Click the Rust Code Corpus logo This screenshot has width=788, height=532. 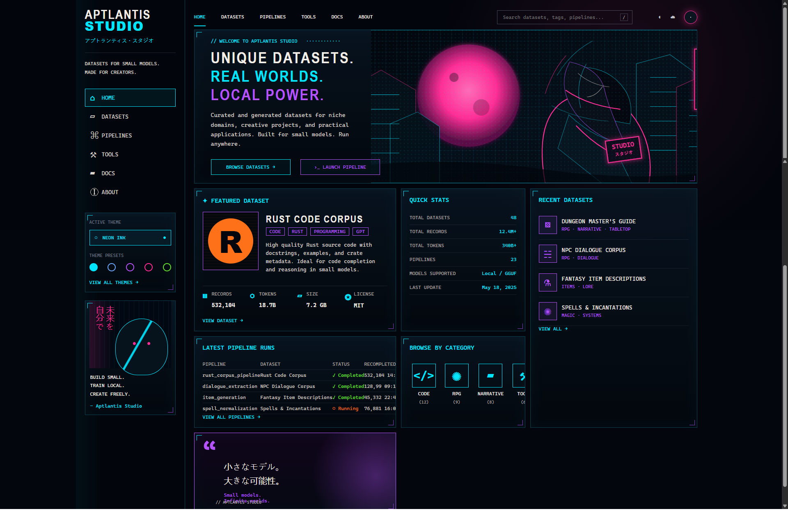231,241
